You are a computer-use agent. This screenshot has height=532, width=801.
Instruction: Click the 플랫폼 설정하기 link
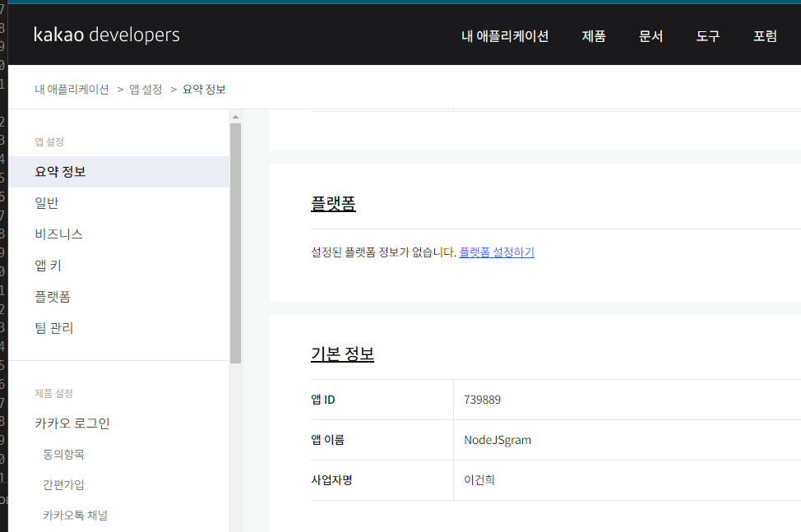click(x=497, y=252)
